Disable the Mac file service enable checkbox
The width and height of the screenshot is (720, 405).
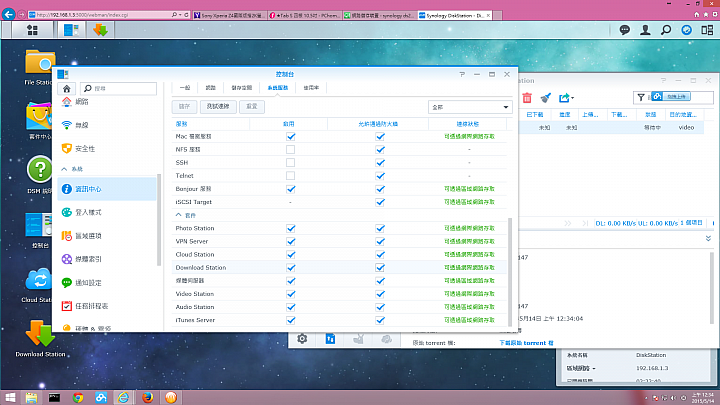tap(290, 136)
